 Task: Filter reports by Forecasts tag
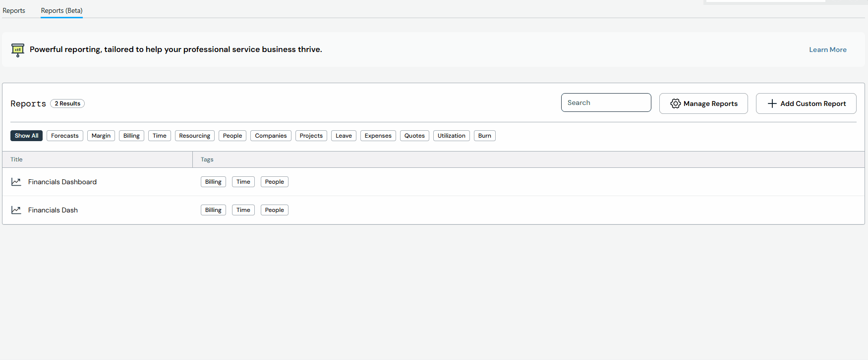(65, 136)
